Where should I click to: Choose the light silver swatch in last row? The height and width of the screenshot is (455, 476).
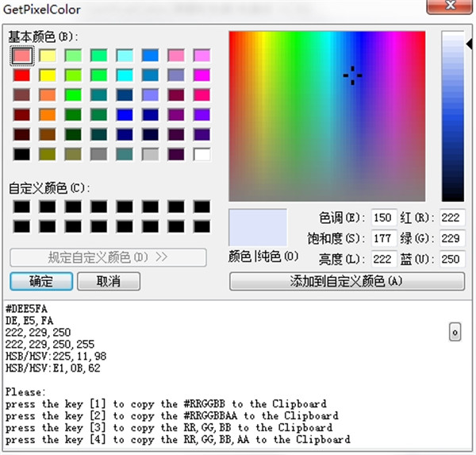click(x=150, y=154)
